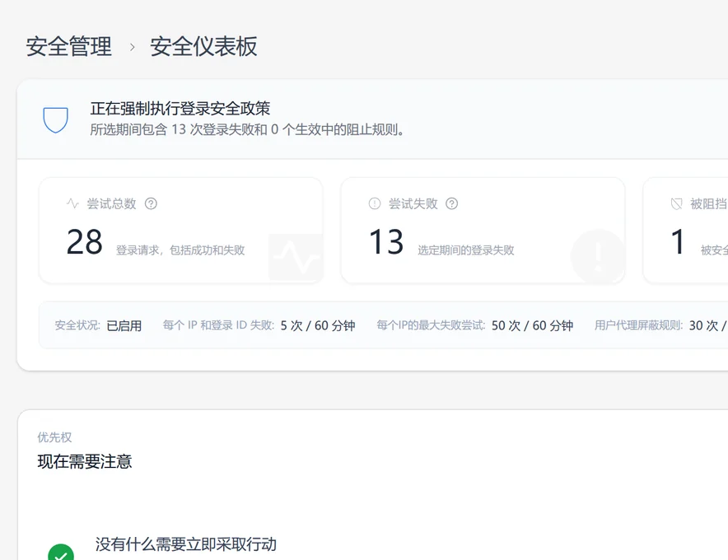Click the 被阻挡 card value 1
The width and height of the screenshot is (728, 560).
[679, 242]
